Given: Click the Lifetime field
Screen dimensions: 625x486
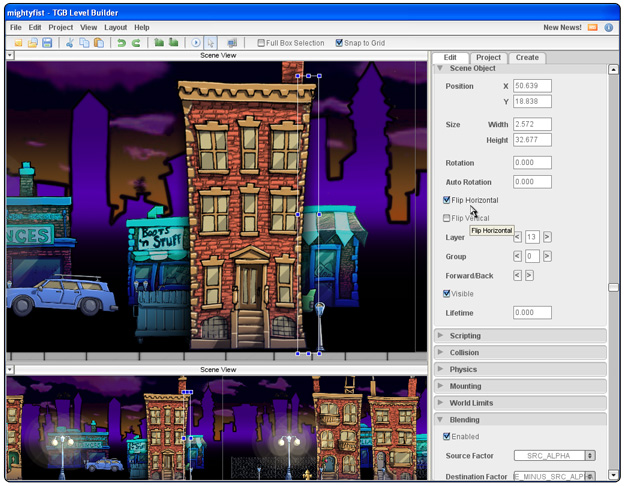Looking at the screenshot, I should 532,313.
